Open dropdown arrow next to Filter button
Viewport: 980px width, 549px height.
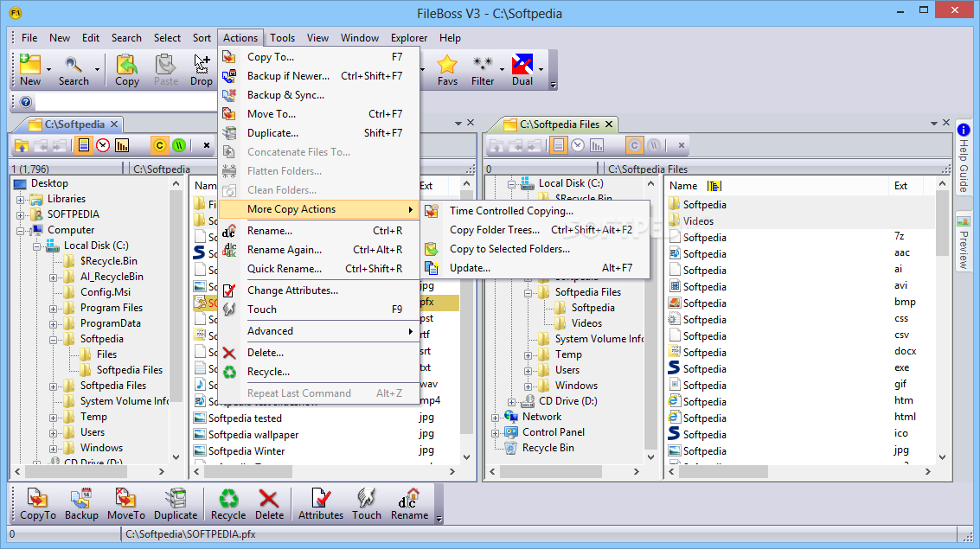point(502,69)
